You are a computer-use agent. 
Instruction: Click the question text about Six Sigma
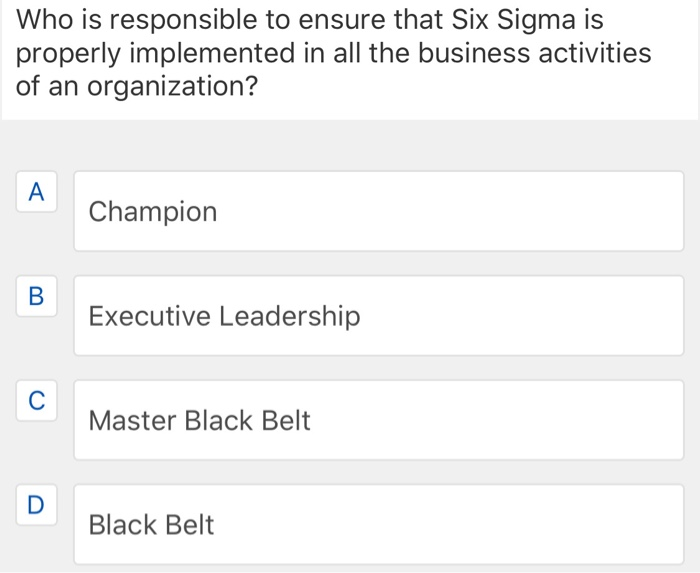[x=330, y=52]
